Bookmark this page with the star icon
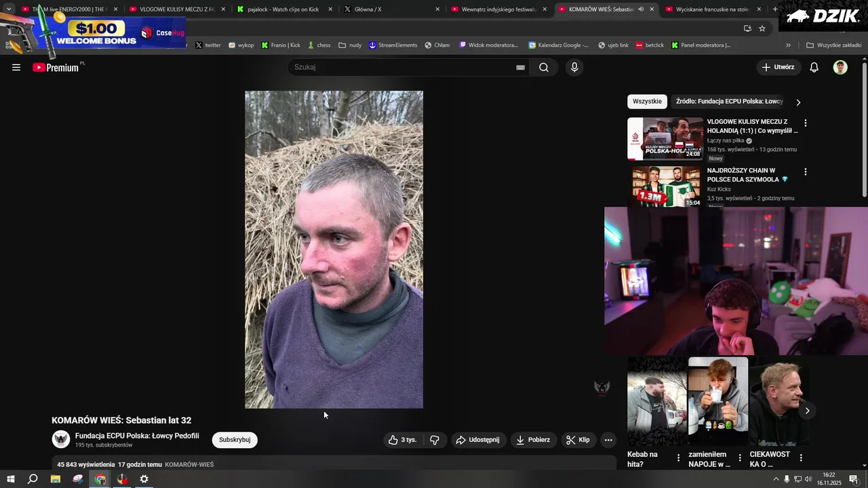The height and width of the screenshot is (488, 868). pos(762,28)
